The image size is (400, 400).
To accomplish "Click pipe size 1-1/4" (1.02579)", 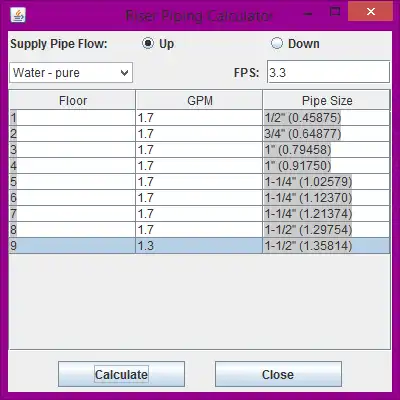I will 326,182.
